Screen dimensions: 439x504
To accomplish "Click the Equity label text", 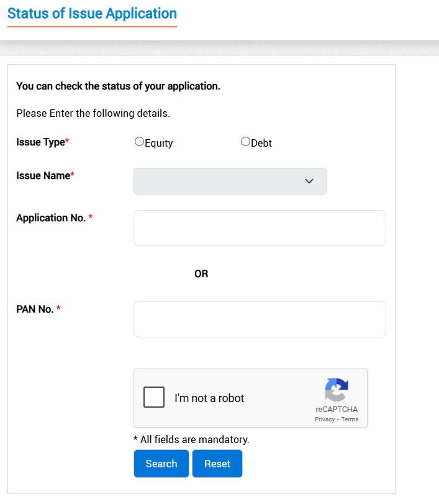I will pos(158,143).
